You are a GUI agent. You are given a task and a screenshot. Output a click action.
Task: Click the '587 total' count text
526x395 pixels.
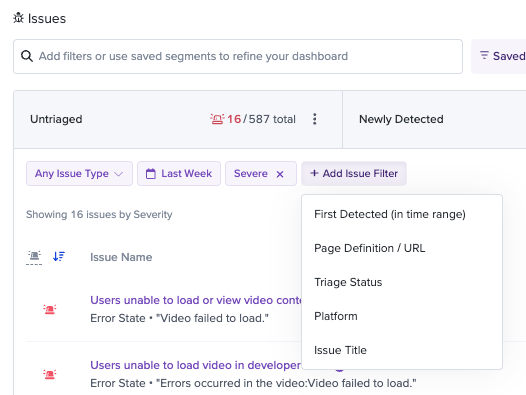click(x=272, y=119)
